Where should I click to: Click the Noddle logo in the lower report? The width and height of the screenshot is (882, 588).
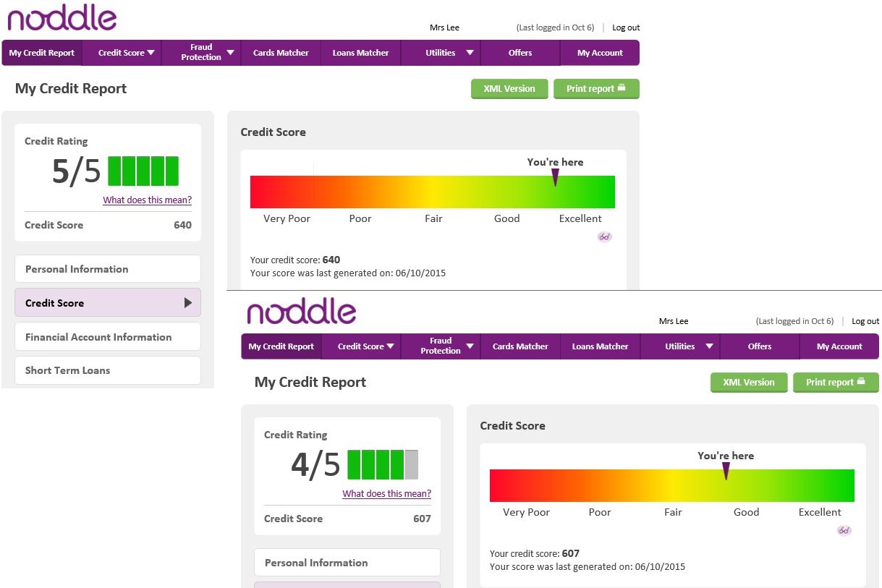pos(302,311)
